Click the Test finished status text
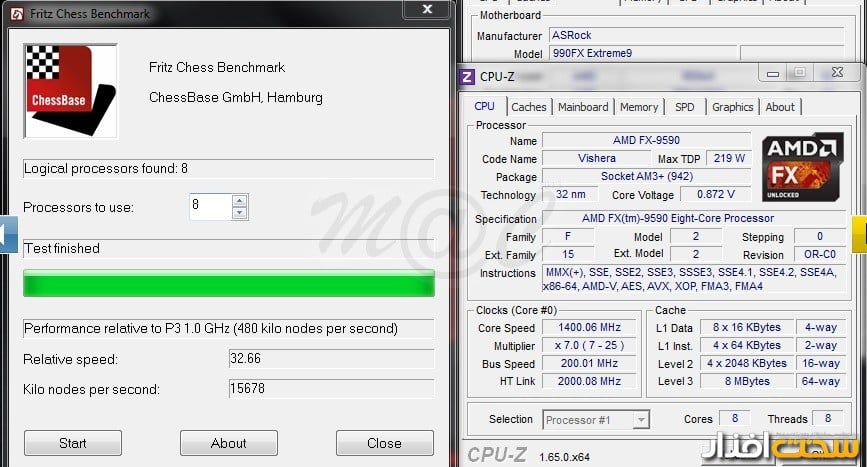The height and width of the screenshot is (467, 867). 62,249
